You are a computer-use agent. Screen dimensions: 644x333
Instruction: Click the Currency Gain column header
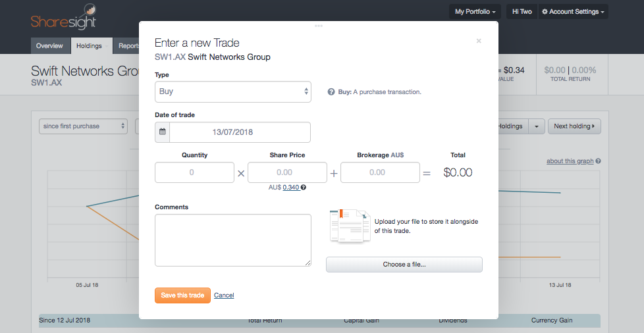[x=552, y=320]
